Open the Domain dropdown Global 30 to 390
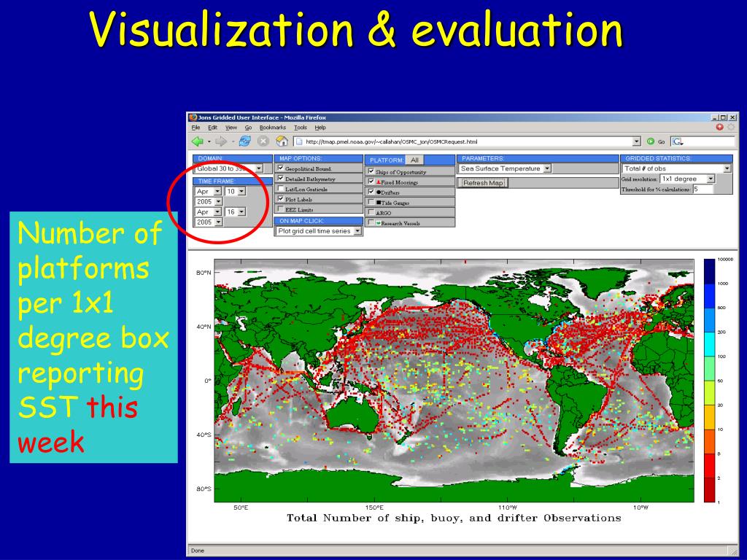 (x=229, y=168)
